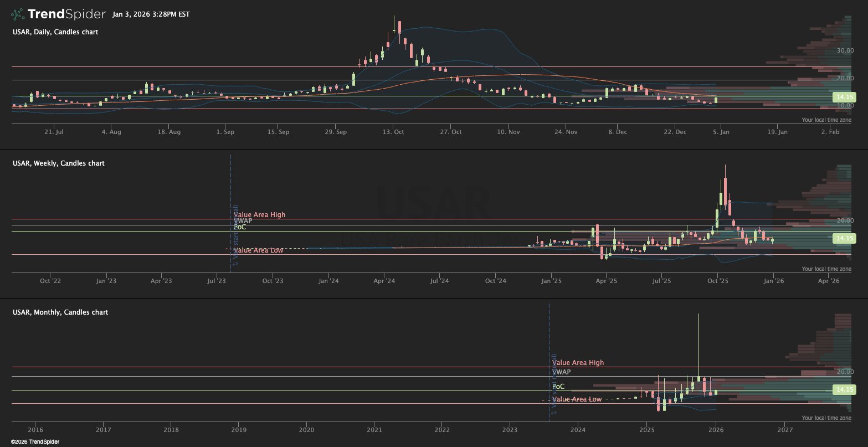Click 'Your local time zone' under Daily chart

point(826,120)
